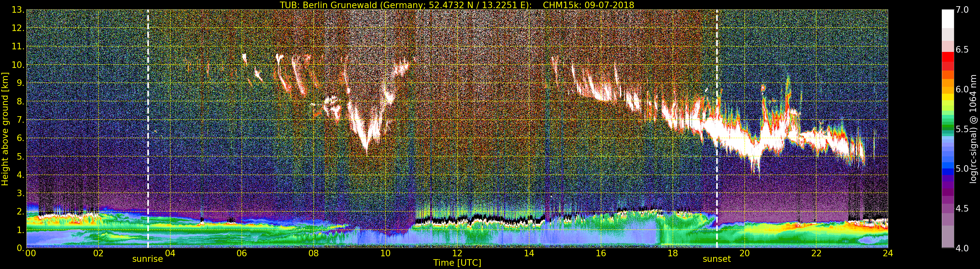Image resolution: width=980 pixels, height=269 pixels.
Task: Click time axis tick '06'
Action: [x=242, y=253]
